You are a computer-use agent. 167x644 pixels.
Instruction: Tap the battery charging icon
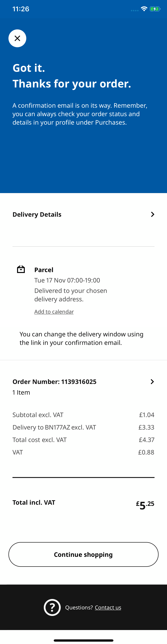(x=155, y=9)
